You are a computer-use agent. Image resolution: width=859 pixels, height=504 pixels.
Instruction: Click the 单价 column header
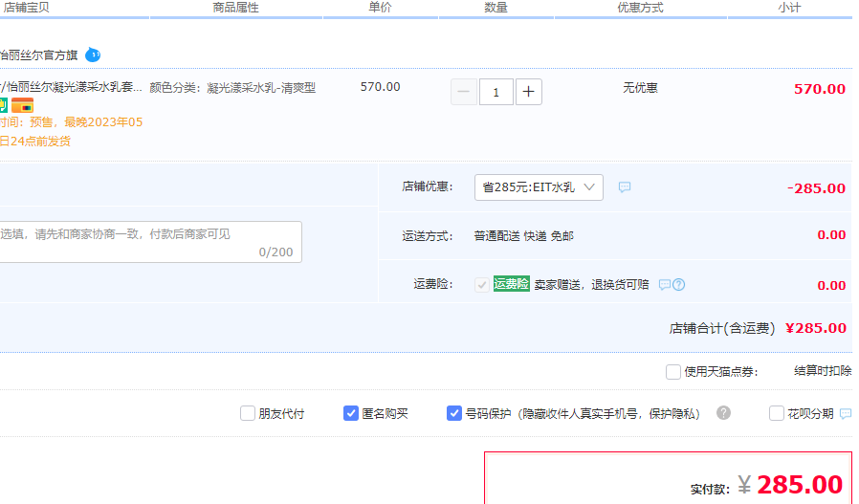tap(380, 7)
